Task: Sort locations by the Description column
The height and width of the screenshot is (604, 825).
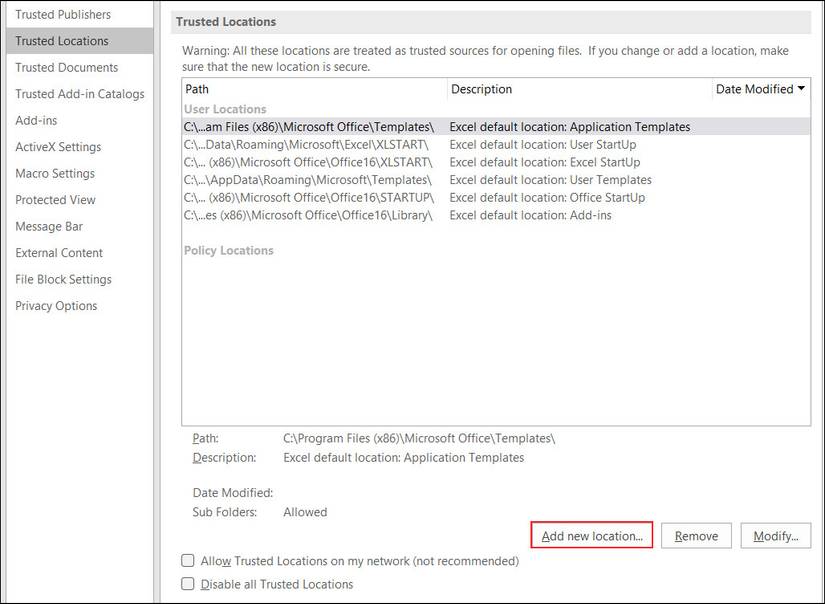Action: tap(481, 89)
